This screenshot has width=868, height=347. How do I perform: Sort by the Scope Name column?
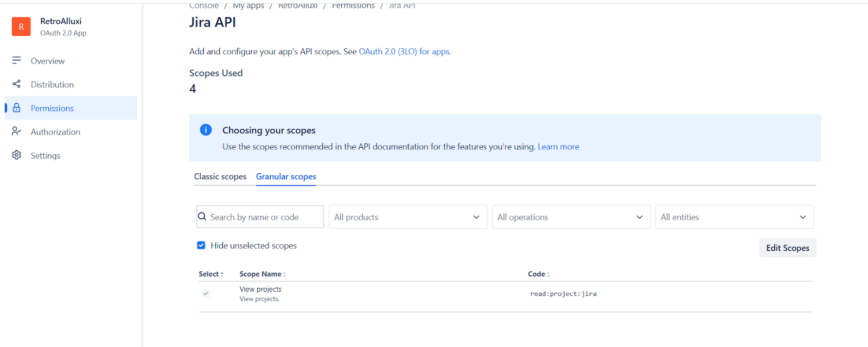263,274
